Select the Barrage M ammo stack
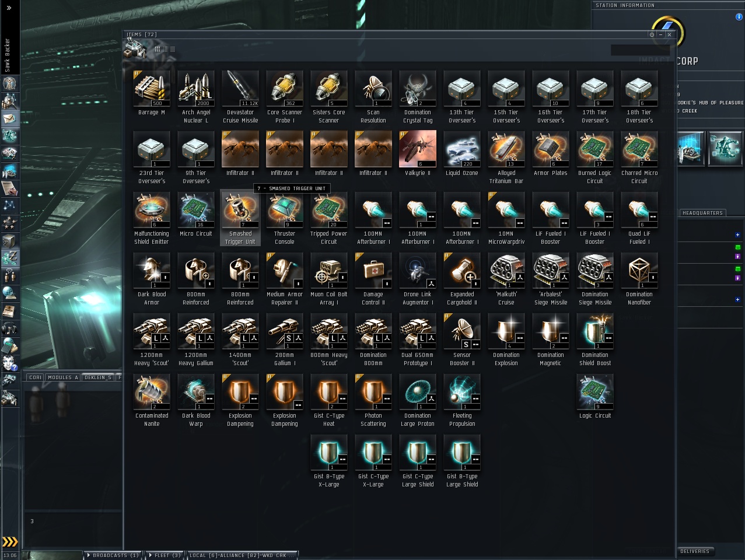 152,89
